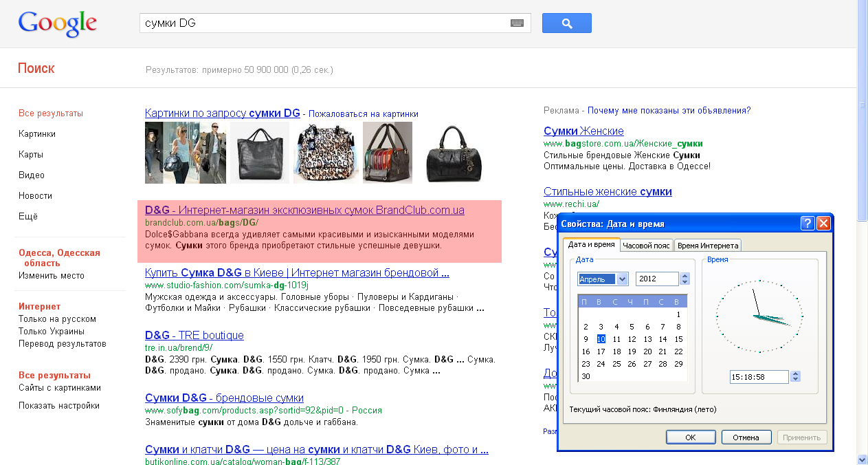The width and height of the screenshot is (868, 465).
Task: Click the blue magnifier search button
Action: [567, 23]
